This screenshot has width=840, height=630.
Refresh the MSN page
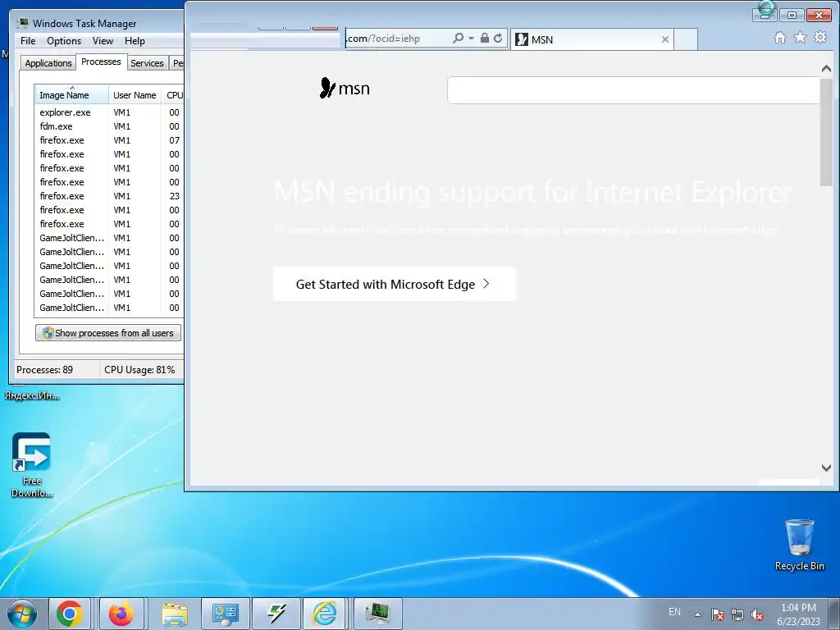(x=498, y=38)
